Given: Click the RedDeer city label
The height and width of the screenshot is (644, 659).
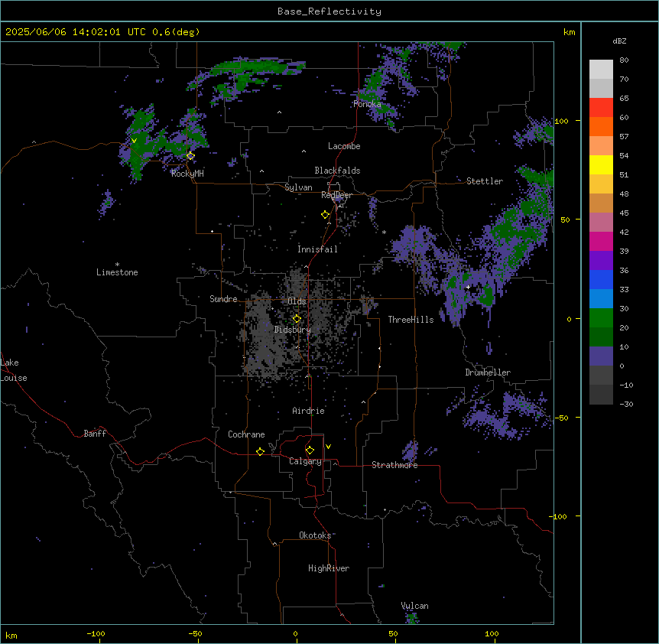Looking at the screenshot, I should (336, 195).
